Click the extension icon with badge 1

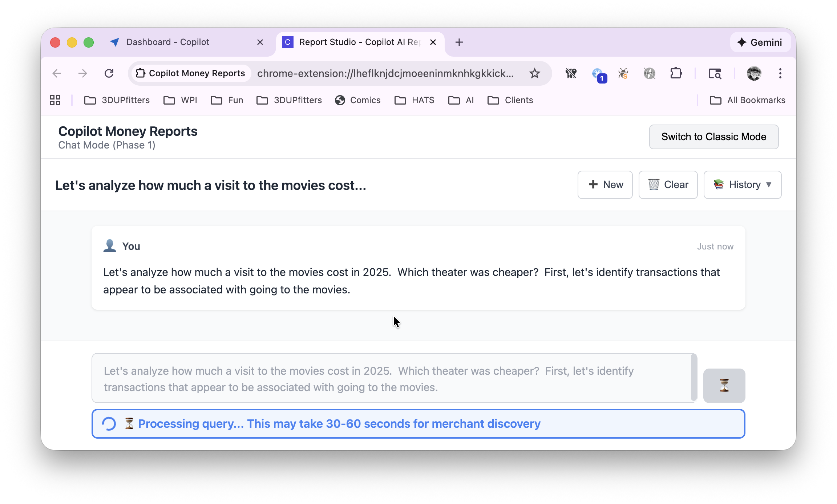[598, 74]
